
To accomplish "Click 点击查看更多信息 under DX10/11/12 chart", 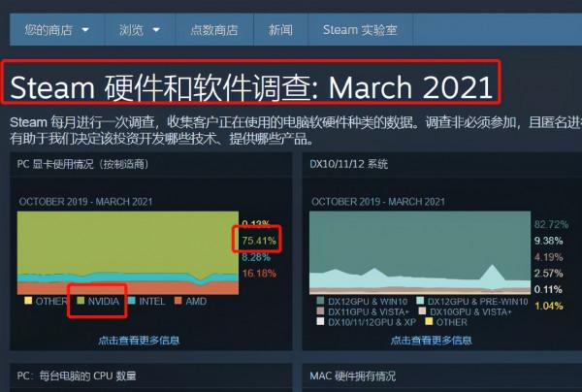I will (x=432, y=340).
